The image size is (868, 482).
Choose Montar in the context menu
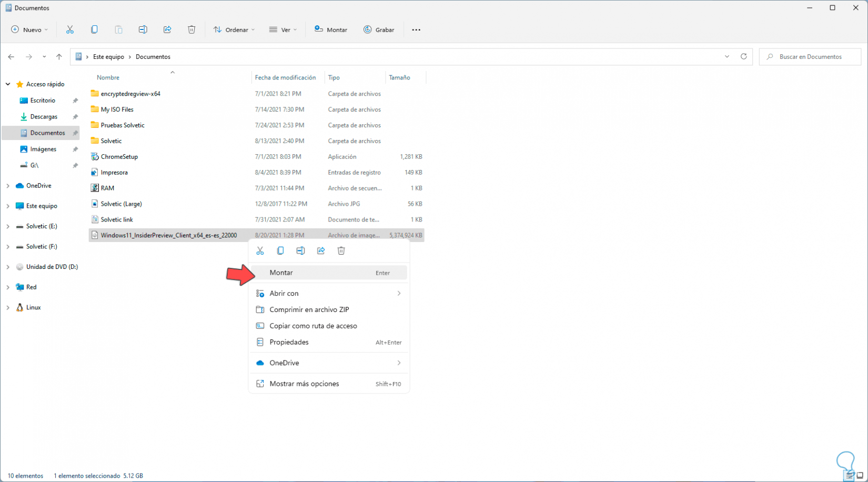coord(329,273)
